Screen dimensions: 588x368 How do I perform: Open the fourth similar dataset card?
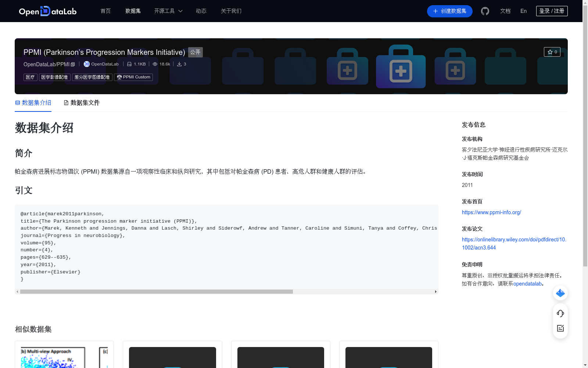[x=389, y=355]
